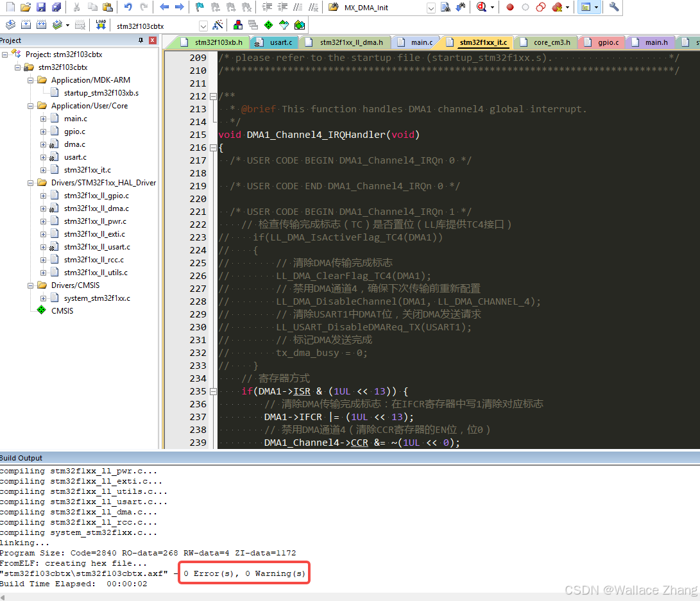Expand main.c in project tree
Image resolution: width=700 pixels, height=601 pixels.
(x=43, y=119)
